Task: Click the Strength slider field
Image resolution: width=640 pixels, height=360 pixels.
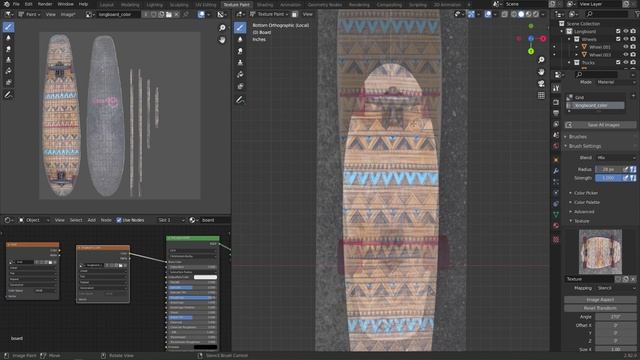Action: (x=609, y=178)
